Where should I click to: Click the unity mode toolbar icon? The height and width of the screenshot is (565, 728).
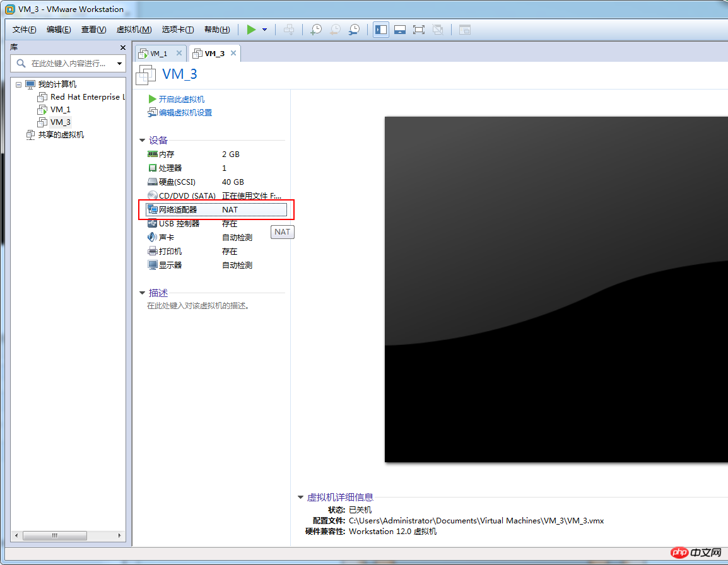pos(438,30)
